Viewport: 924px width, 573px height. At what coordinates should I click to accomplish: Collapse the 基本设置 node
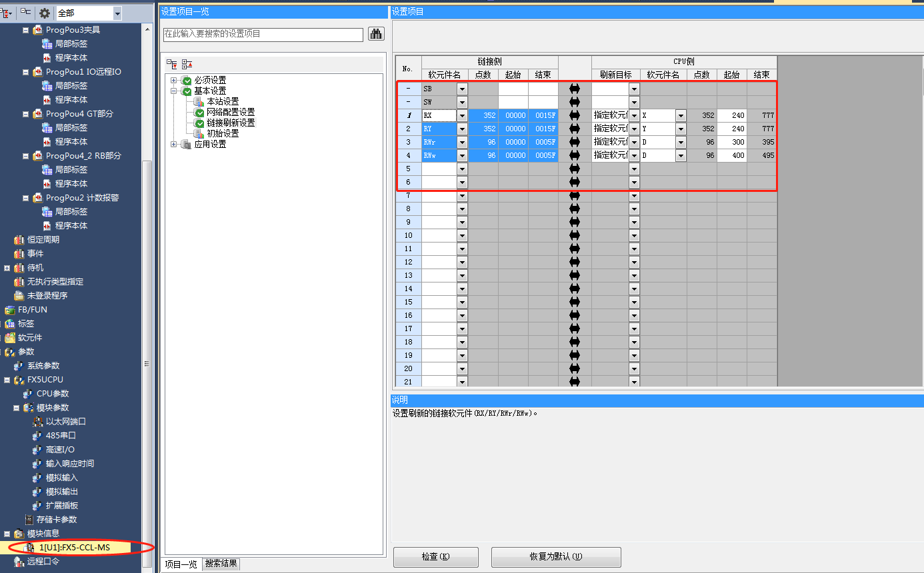pos(174,91)
